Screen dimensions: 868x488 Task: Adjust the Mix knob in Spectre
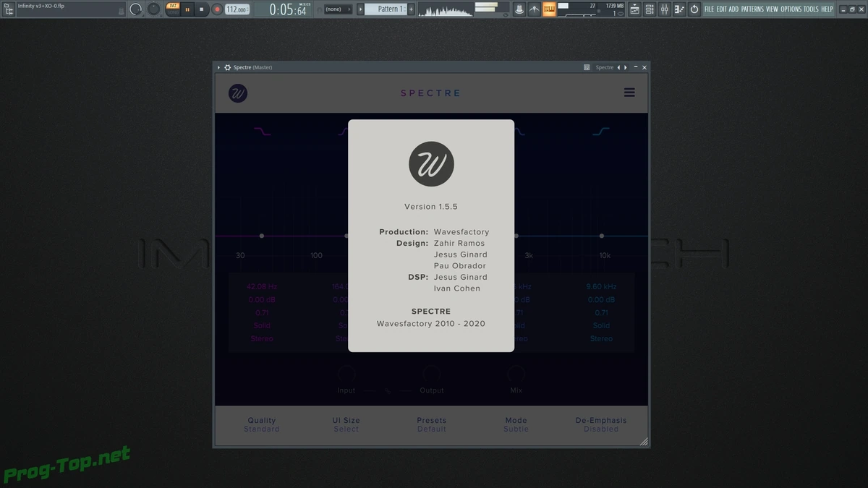point(516,374)
